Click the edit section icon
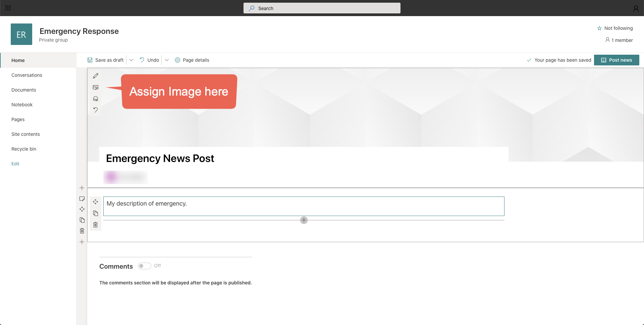 click(x=82, y=199)
